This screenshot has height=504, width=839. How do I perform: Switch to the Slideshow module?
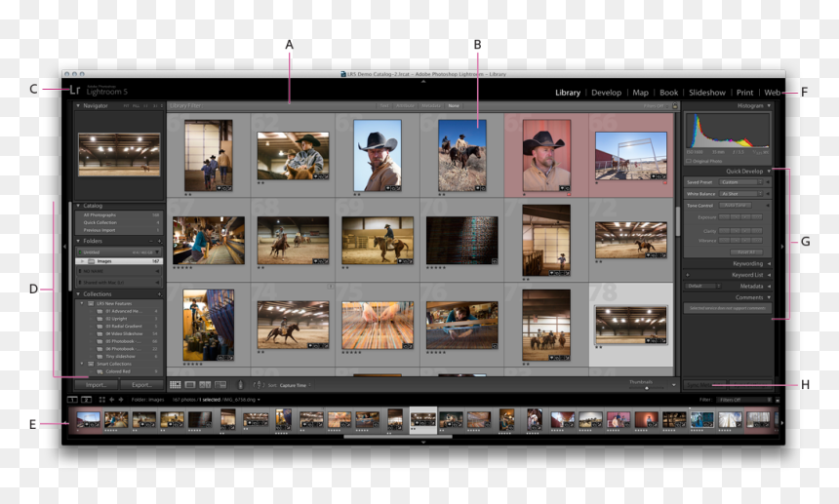click(x=707, y=93)
